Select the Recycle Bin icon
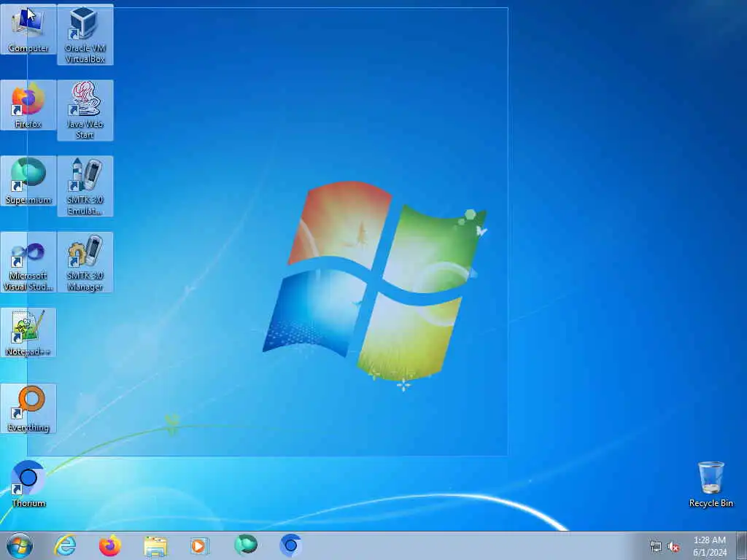747x560 pixels. [711, 484]
